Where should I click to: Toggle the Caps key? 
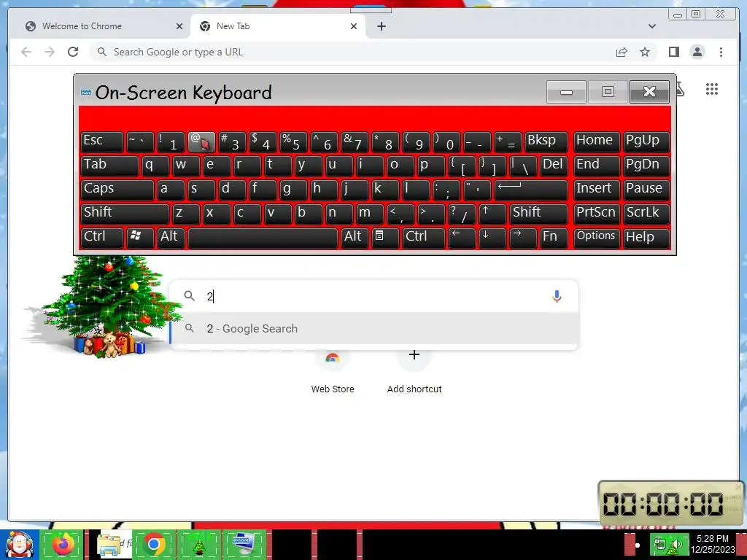117,190
